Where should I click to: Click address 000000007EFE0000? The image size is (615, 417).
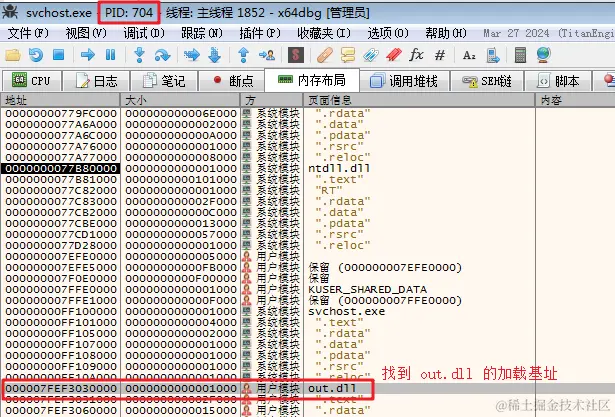coord(61,256)
